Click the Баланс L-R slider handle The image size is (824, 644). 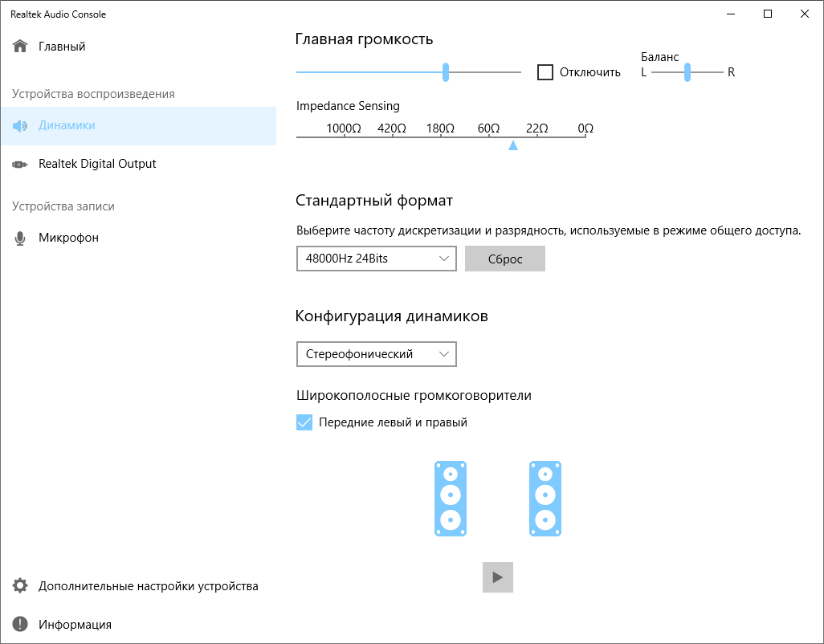[687, 72]
